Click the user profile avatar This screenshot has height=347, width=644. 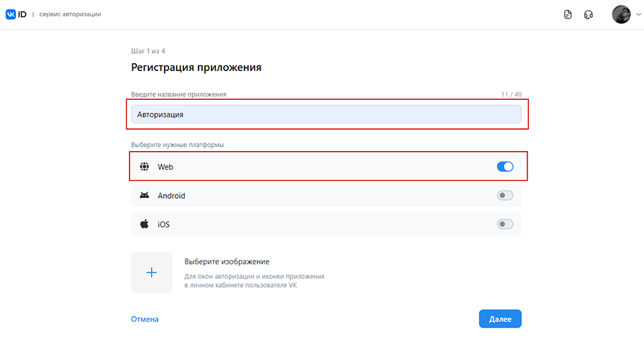[621, 14]
